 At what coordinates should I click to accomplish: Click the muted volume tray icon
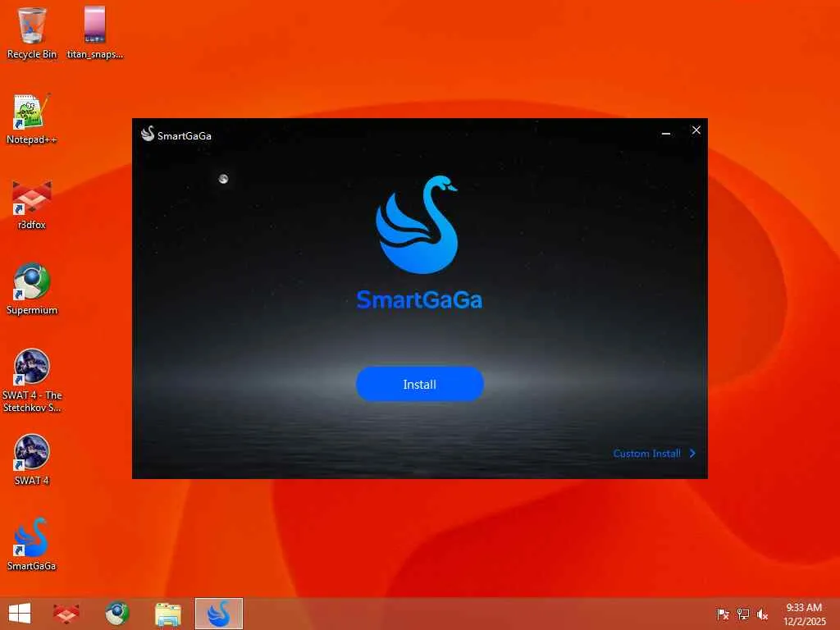762,614
